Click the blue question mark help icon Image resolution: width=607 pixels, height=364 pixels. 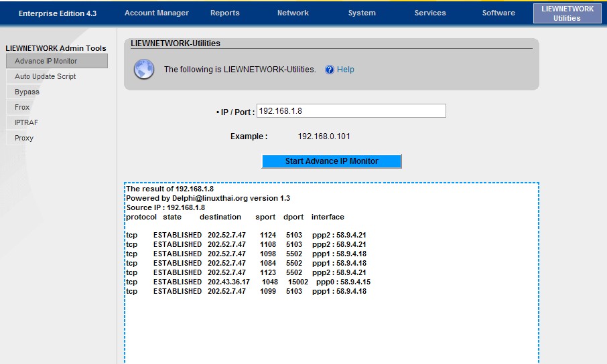(330, 70)
